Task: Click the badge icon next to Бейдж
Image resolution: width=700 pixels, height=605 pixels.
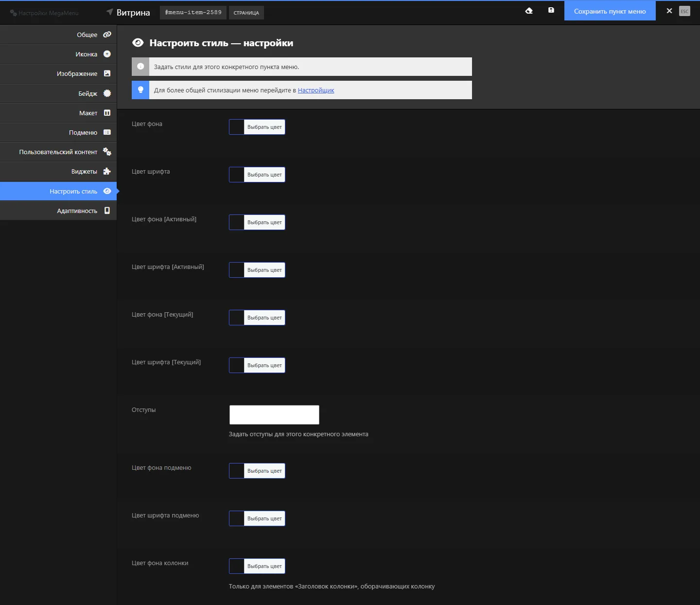Action: tap(107, 93)
